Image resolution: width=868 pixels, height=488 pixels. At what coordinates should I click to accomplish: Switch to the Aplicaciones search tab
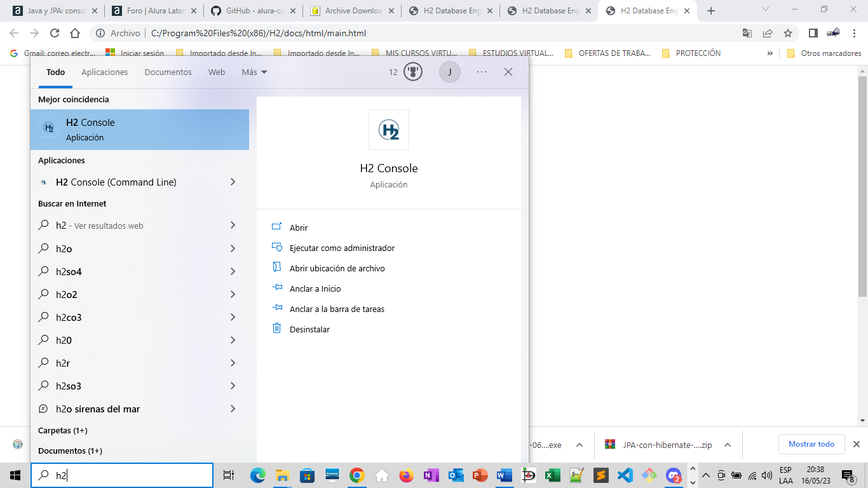tap(105, 72)
